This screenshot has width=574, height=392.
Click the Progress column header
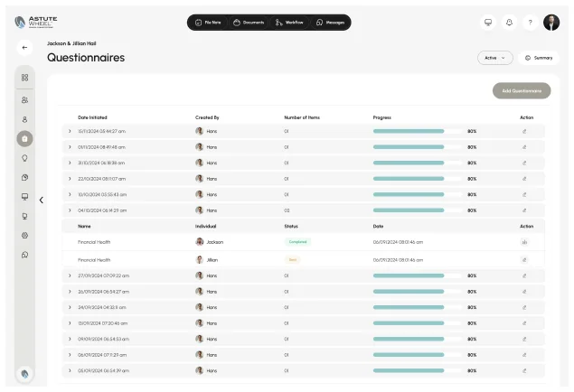click(x=382, y=117)
